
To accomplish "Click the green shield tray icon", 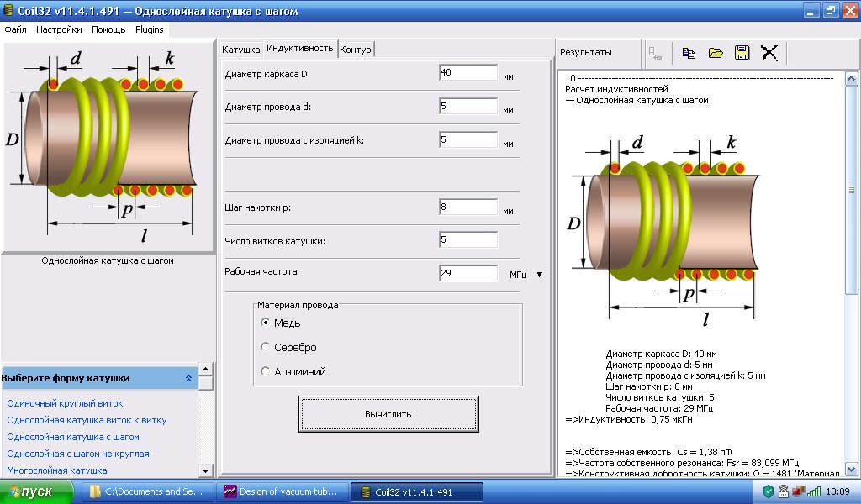I will tap(769, 491).
